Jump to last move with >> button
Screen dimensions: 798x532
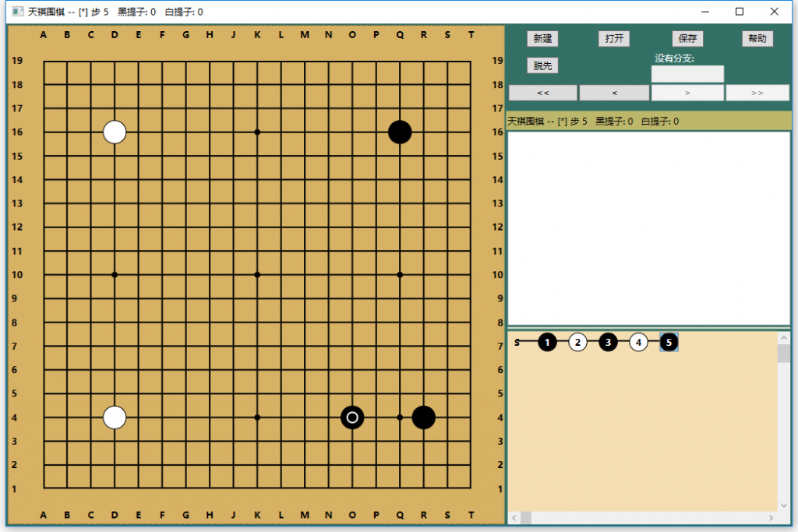tap(757, 93)
